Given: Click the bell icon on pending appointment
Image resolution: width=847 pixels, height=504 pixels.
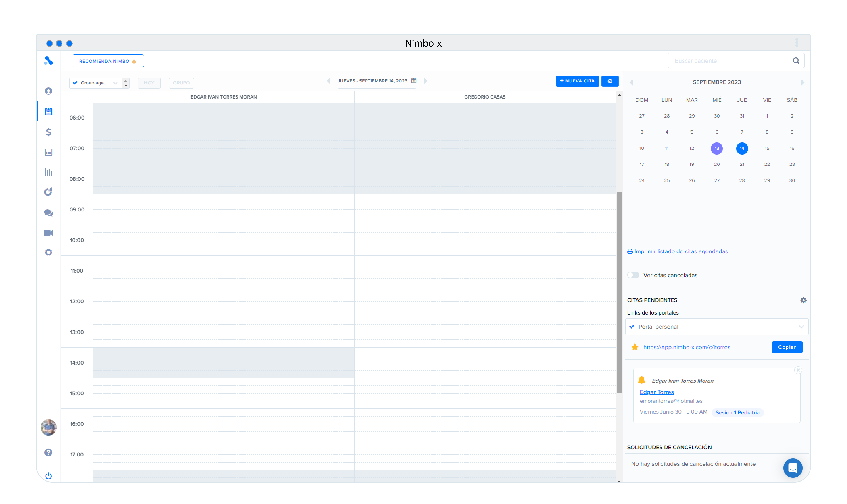Looking at the screenshot, I should tap(642, 380).
